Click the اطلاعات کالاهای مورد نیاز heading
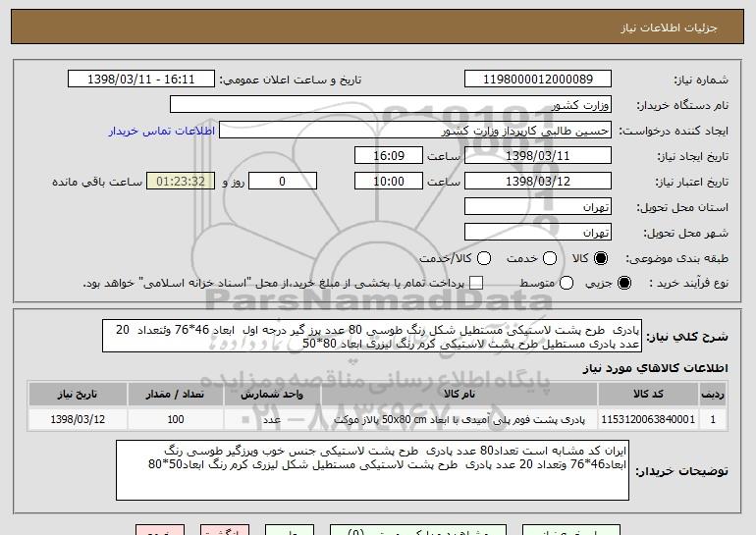The width and height of the screenshot is (756, 535). (655, 368)
